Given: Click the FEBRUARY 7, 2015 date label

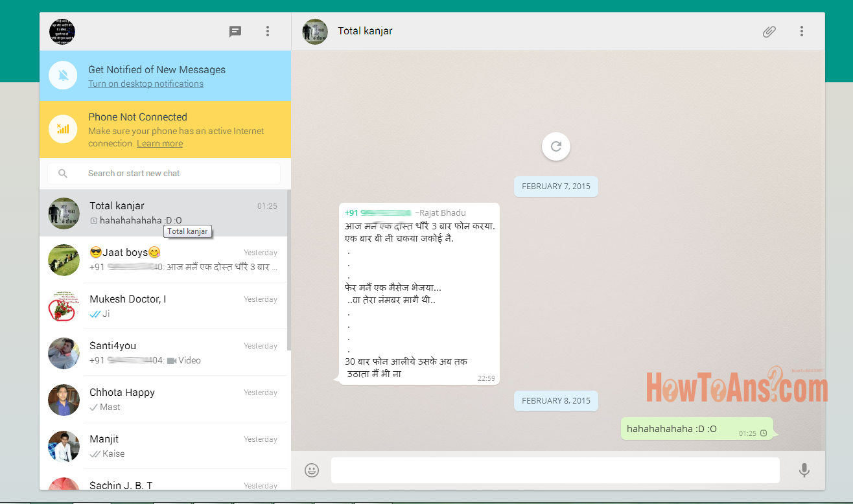Looking at the screenshot, I should 556,186.
